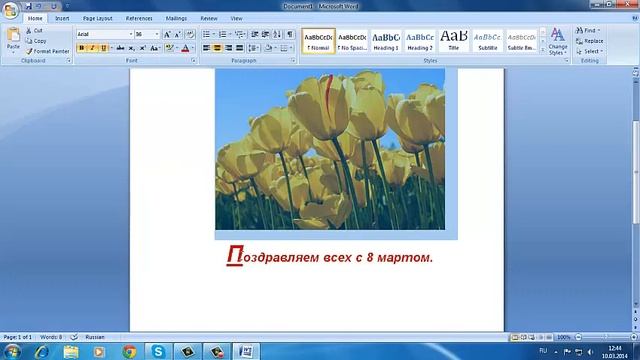Apply the No Spacing style

(x=352, y=41)
